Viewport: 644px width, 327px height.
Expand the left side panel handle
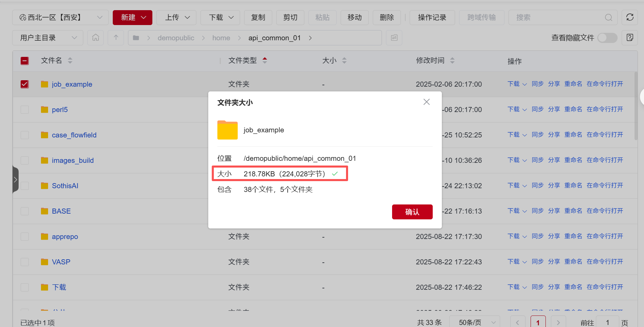coord(15,179)
